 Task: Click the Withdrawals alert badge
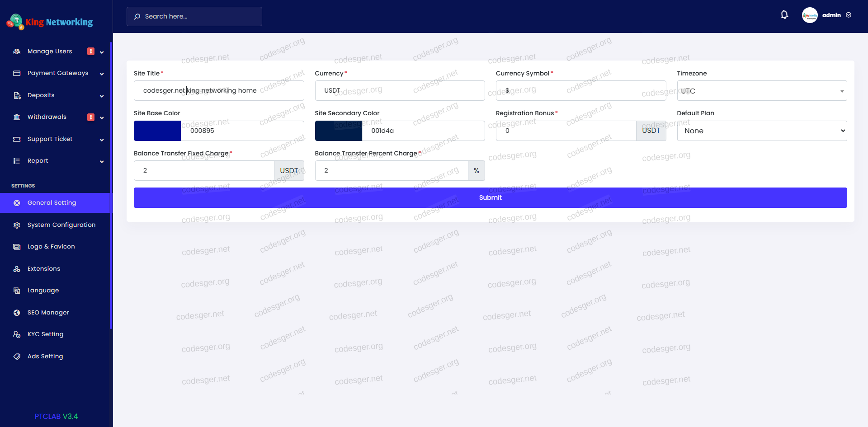coord(91,117)
